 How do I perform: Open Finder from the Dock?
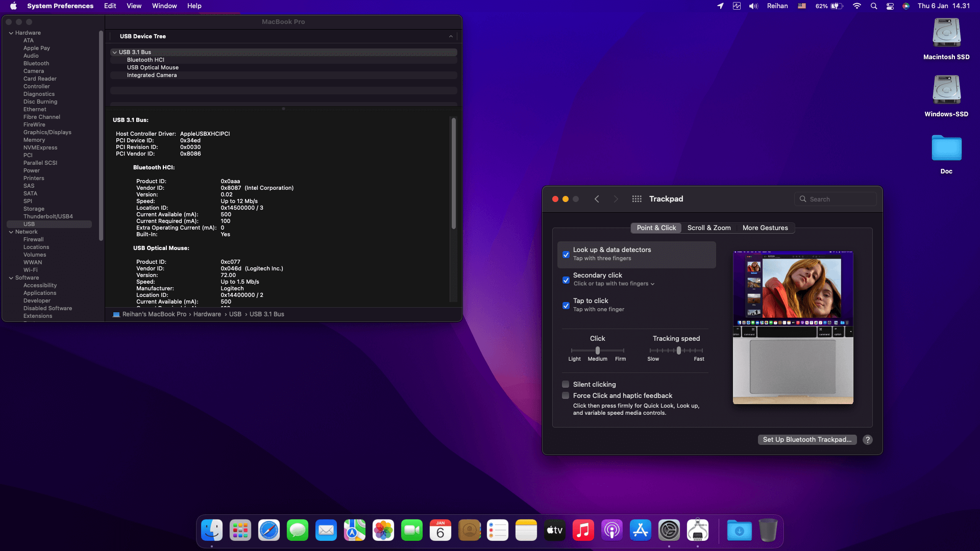point(212,531)
